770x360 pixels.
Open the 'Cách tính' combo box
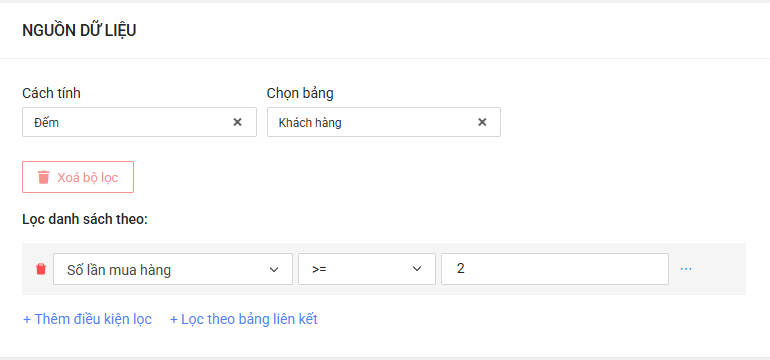coord(139,122)
